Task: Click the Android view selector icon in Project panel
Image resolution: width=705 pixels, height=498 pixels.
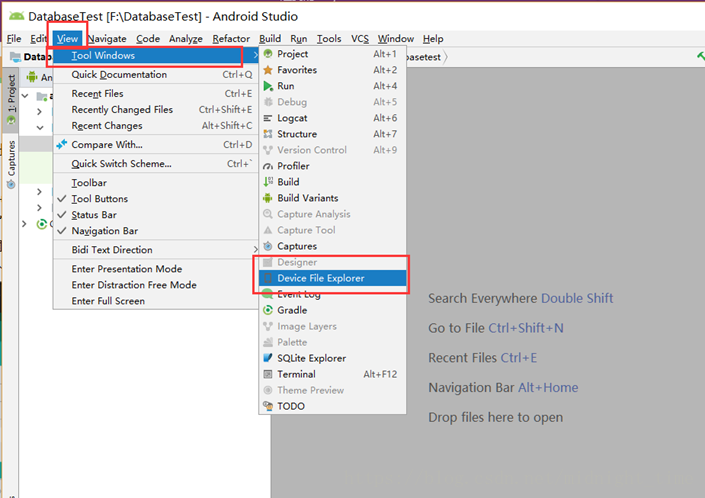Action: point(32,77)
